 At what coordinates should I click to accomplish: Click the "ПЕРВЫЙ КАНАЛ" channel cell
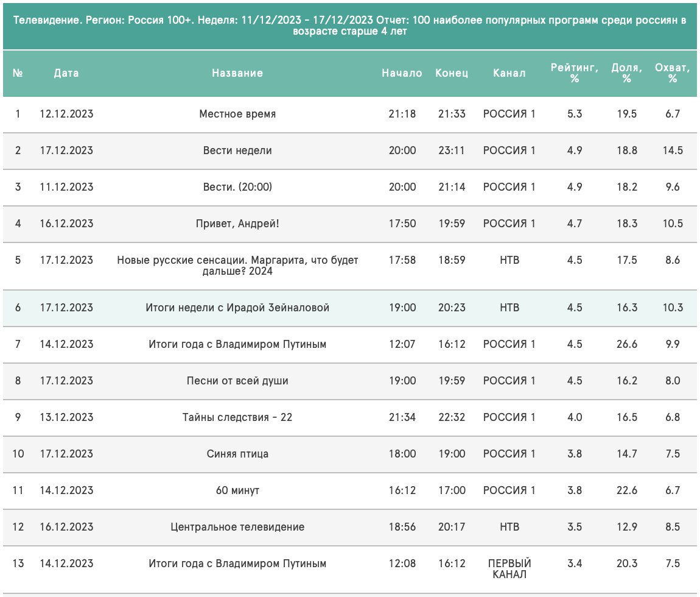pyautogui.click(x=509, y=568)
